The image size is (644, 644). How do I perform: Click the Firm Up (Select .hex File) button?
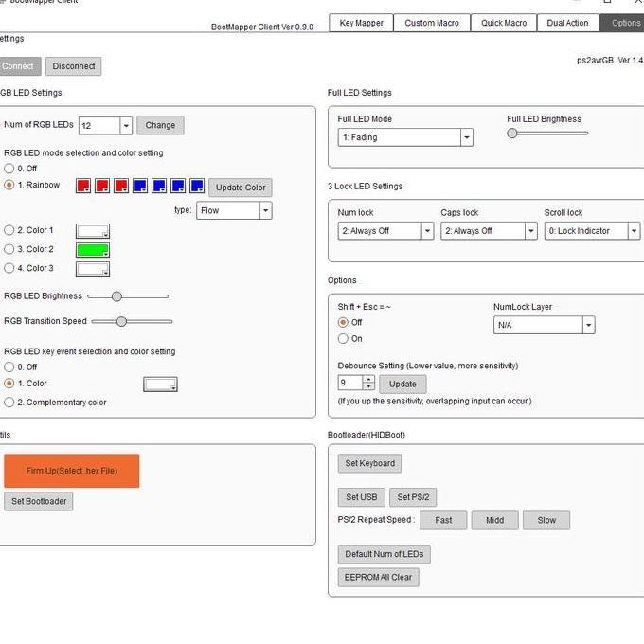72,471
